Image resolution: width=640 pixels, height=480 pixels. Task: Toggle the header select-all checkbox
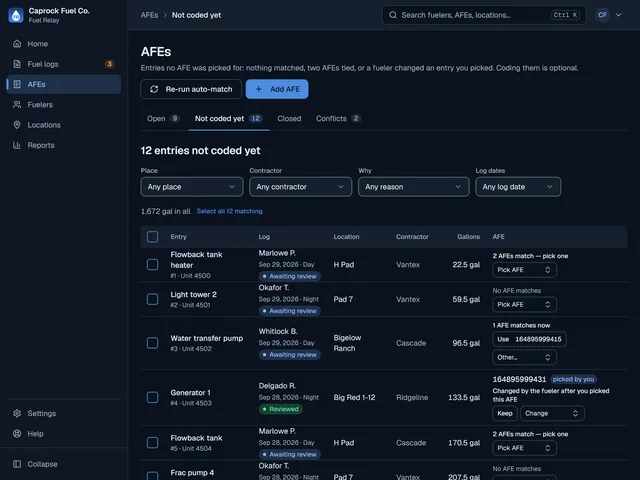pyautogui.click(x=153, y=237)
